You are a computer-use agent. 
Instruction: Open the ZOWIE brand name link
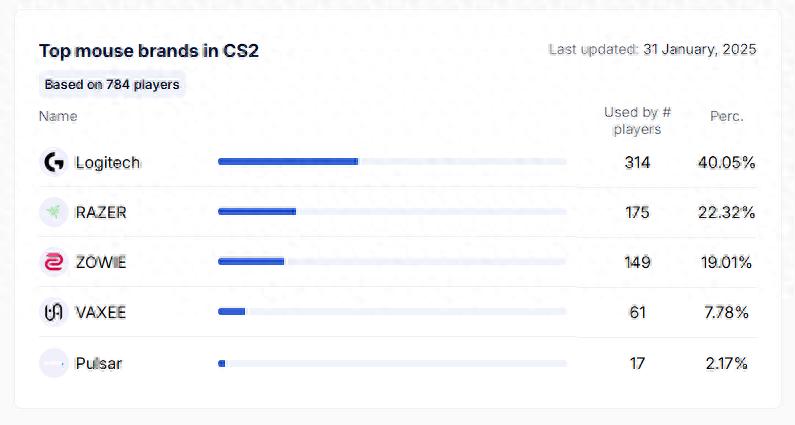[x=101, y=262]
